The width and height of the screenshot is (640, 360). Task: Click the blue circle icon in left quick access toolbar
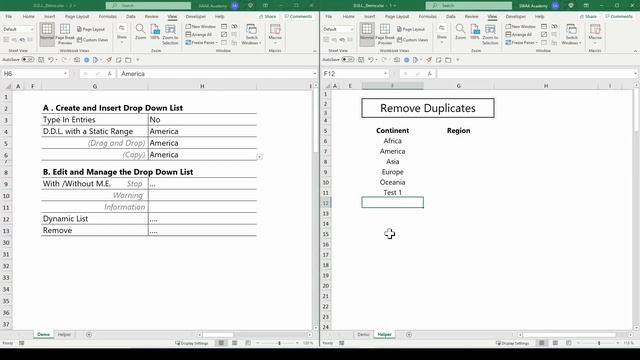pos(87,60)
